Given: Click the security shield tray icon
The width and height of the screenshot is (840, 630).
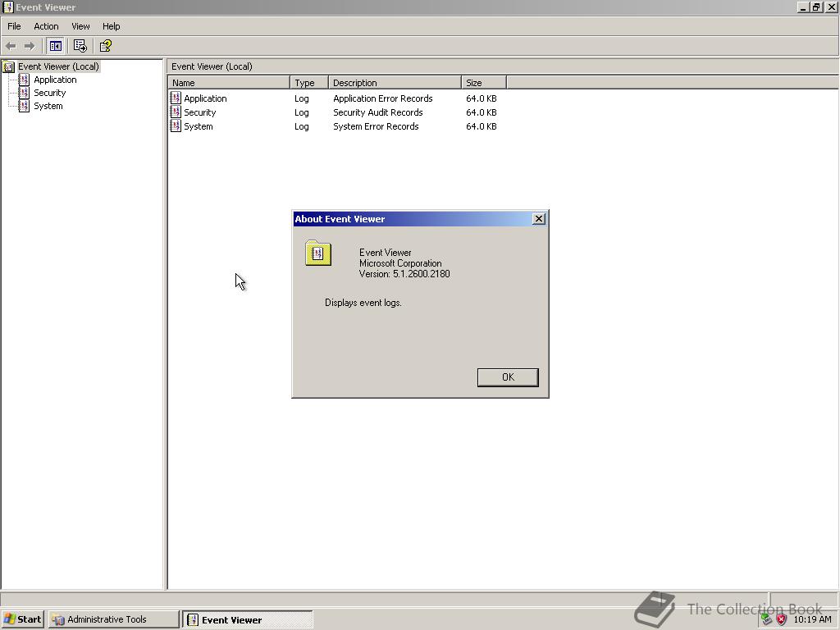Looking at the screenshot, I should [x=782, y=619].
